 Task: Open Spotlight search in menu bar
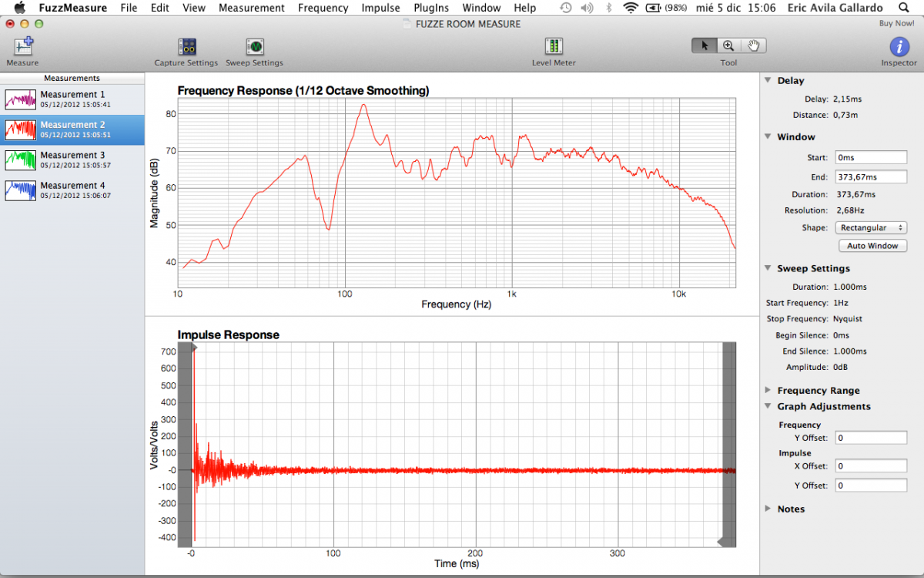coord(904,8)
